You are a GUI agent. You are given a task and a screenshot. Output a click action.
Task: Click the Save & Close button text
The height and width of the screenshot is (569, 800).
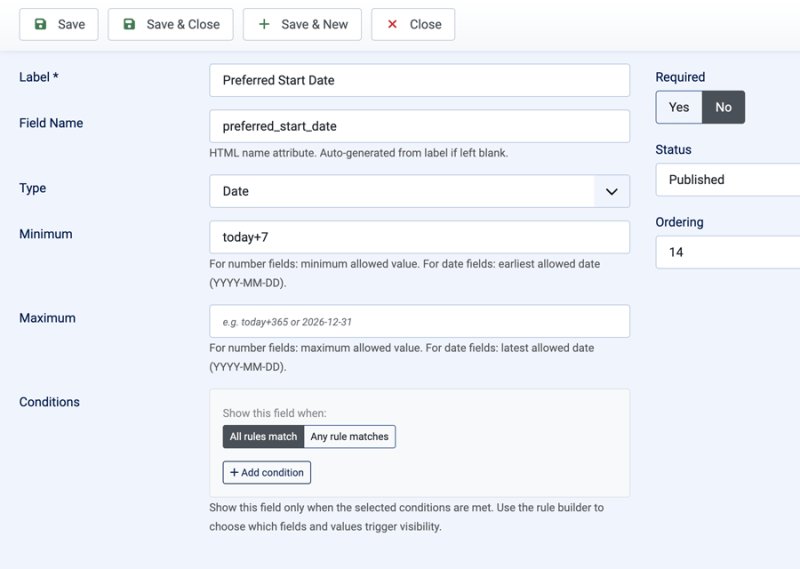(183, 24)
